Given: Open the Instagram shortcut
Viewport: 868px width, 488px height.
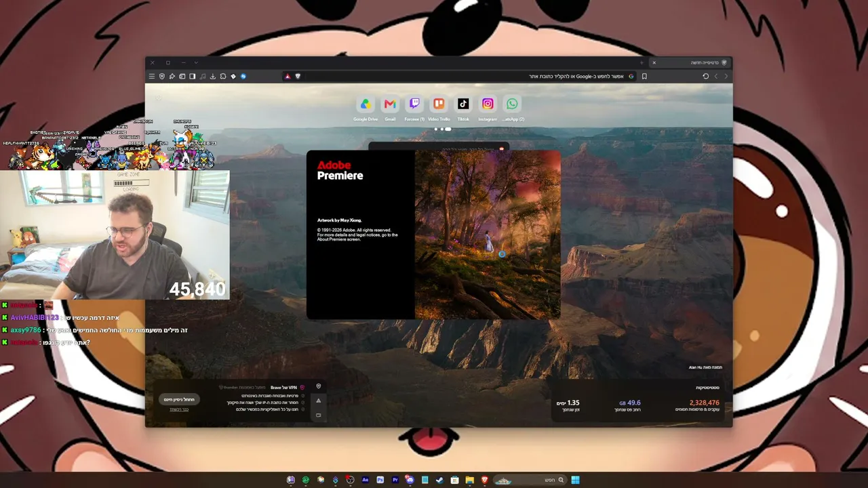Looking at the screenshot, I should (488, 104).
